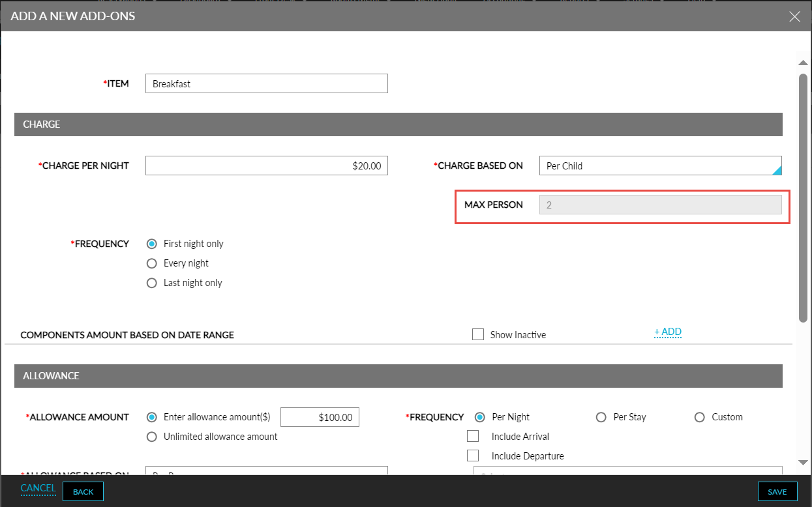Click the +ADD components link
The image size is (812, 507).
coord(667,332)
